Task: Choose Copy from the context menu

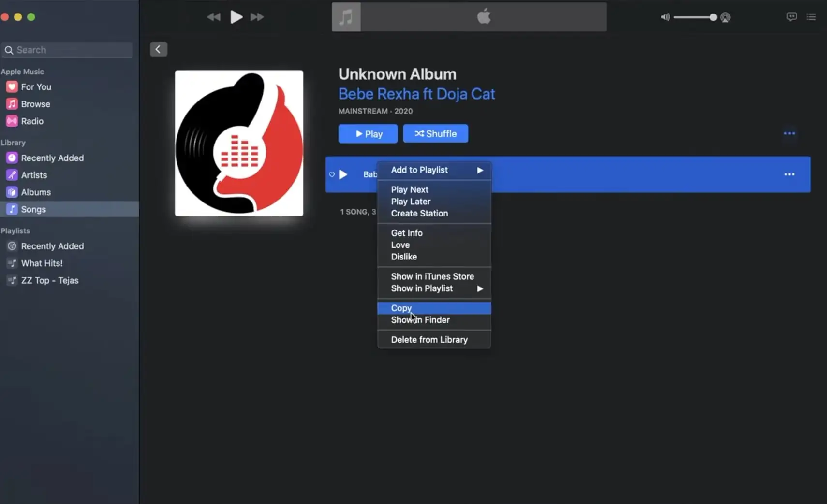Action: [x=434, y=308]
